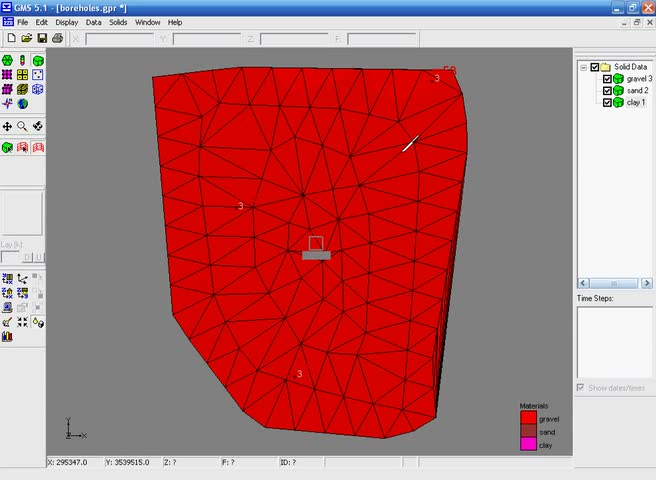The width and height of the screenshot is (656, 480).
Task: Click the Save diskette icon
Action: (42, 39)
